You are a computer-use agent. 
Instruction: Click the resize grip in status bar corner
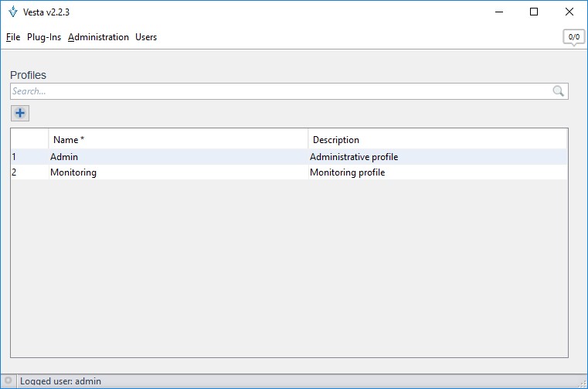pos(582,383)
